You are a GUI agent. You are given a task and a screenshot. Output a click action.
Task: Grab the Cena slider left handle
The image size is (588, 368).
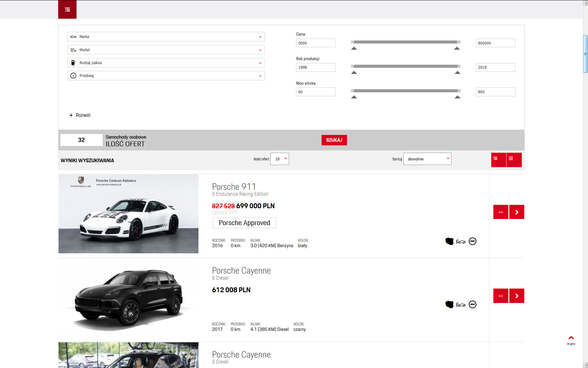point(354,48)
